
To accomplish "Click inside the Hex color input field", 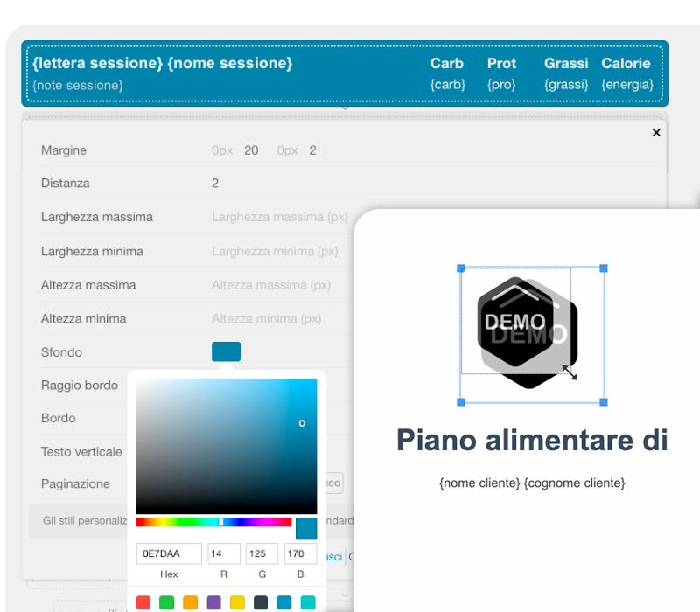I will pos(169,553).
